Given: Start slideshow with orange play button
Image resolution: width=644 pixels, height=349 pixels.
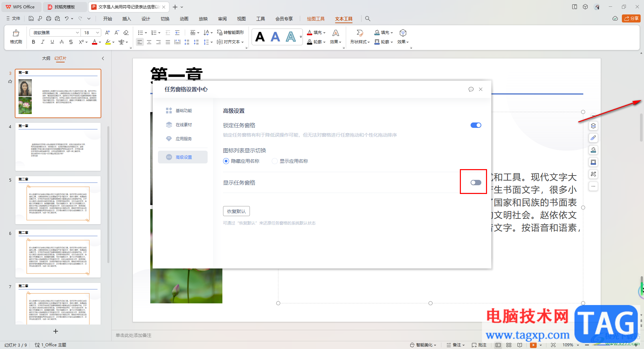Looking at the screenshot, I should (533, 345).
